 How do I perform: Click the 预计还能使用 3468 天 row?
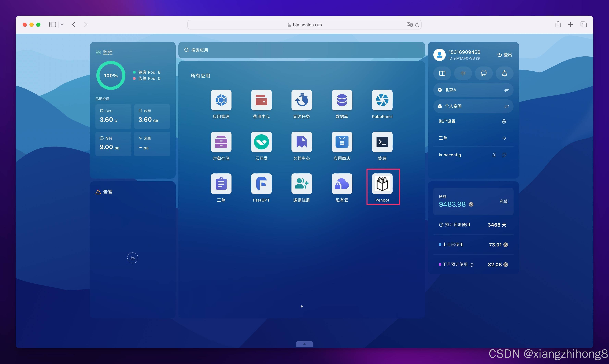click(473, 225)
